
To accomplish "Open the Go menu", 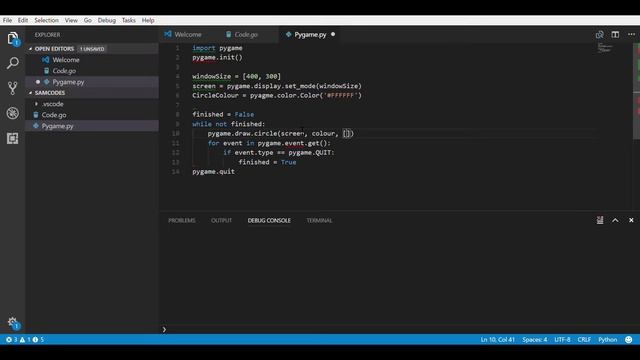I will (88, 20).
